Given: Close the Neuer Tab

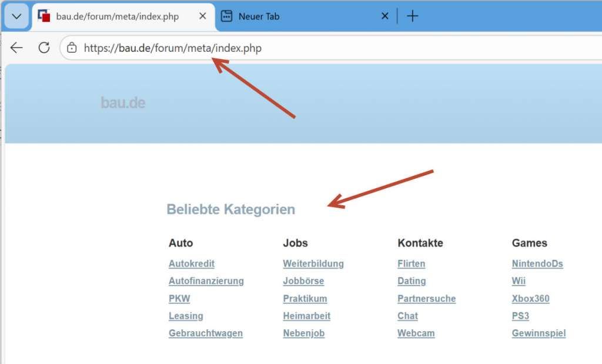Looking at the screenshot, I should click(384, 16).
